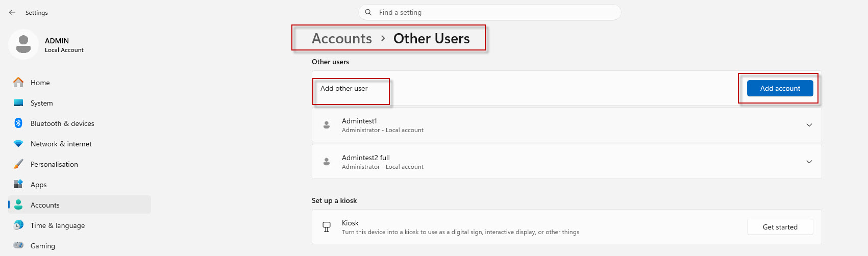Click Administrator - Local account under Admintest2 full
Viewport: 868px width, 256px height.
(383, 167)
